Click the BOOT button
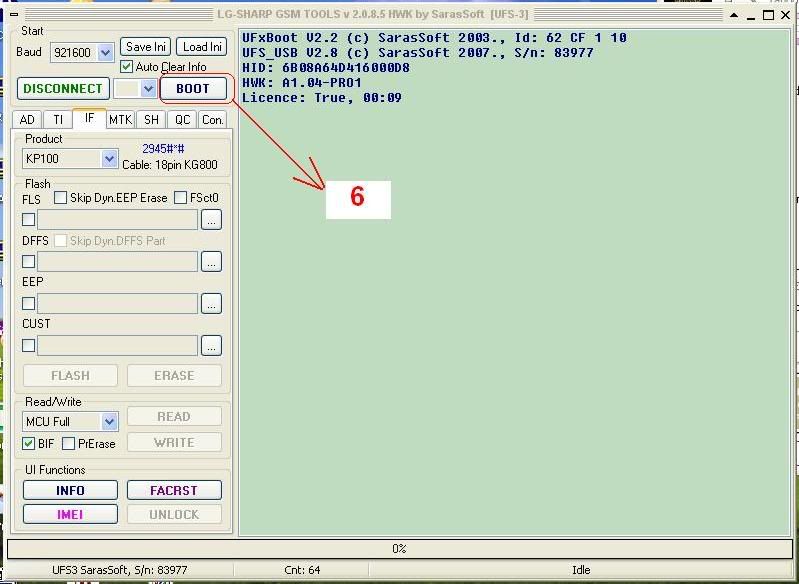 [193, 89]
